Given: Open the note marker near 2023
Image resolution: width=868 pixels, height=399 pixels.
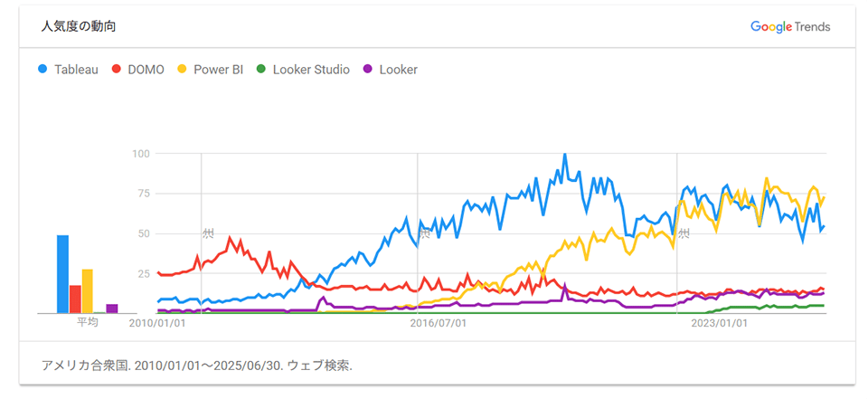Looking at the screenshot, I should (684, 233).
